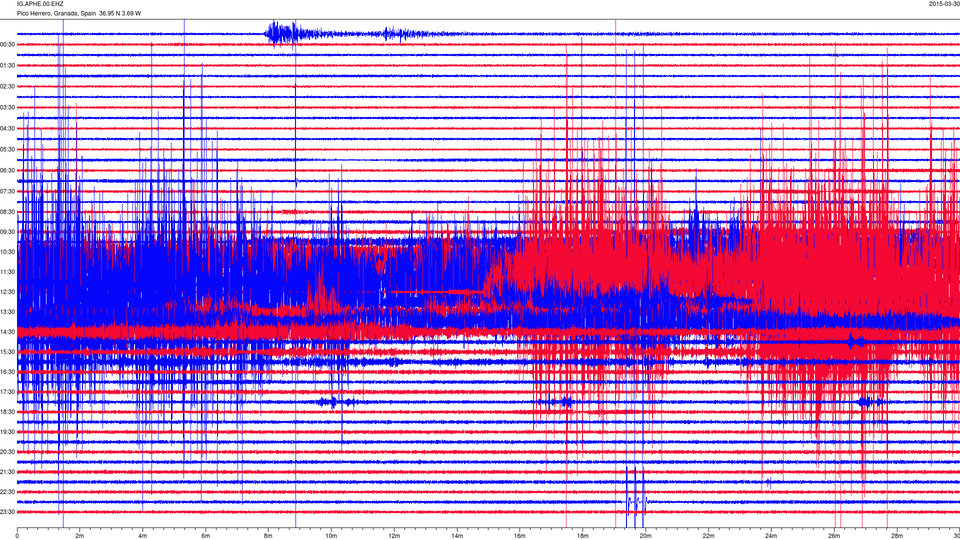Select the 11:30 time label

(7, 272)
